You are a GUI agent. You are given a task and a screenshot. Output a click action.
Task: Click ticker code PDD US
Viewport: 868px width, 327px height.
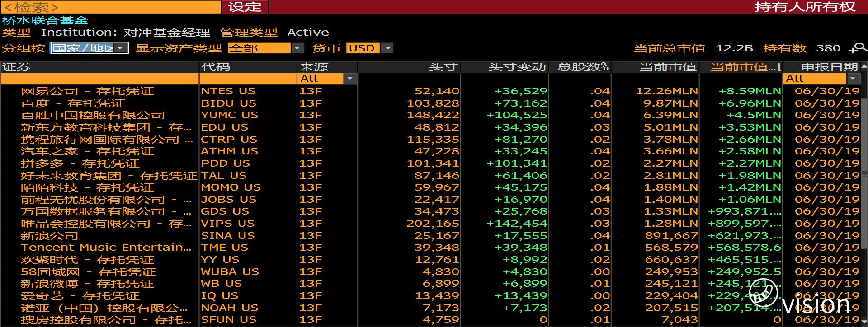pos(226,163)
